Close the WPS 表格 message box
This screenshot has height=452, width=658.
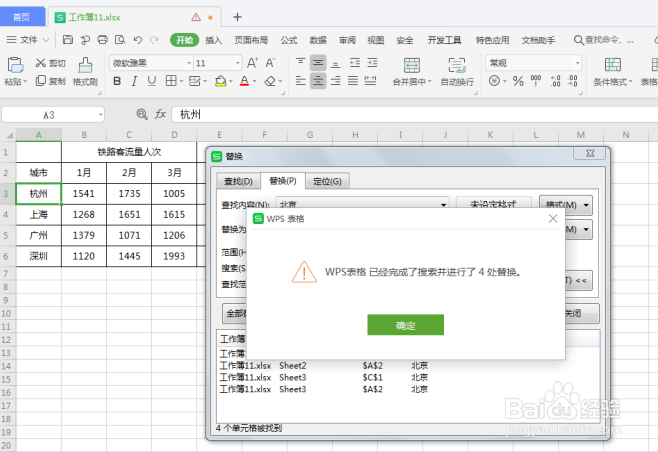[553, 218]
